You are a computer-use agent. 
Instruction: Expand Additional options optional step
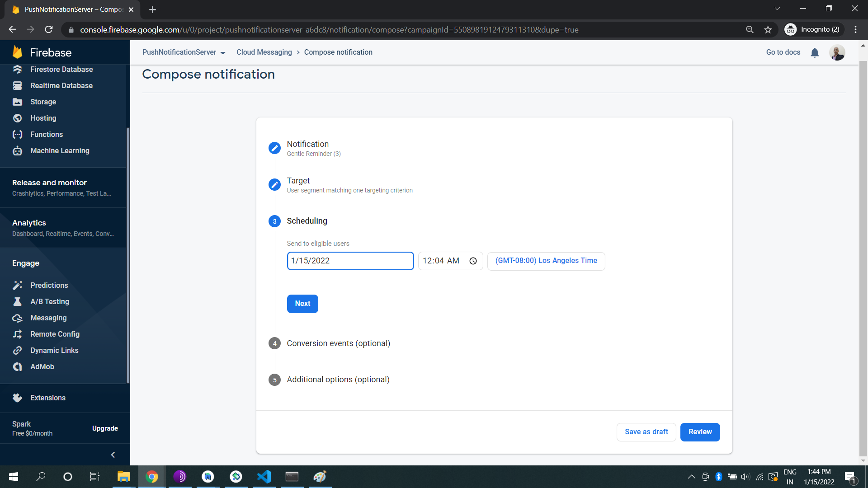tap(338, 380)
